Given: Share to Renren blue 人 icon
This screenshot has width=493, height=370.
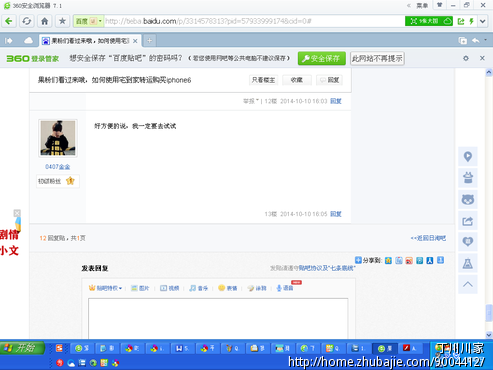Looking at the screenshot, I should pyautogui.click(x=430, y=260).
